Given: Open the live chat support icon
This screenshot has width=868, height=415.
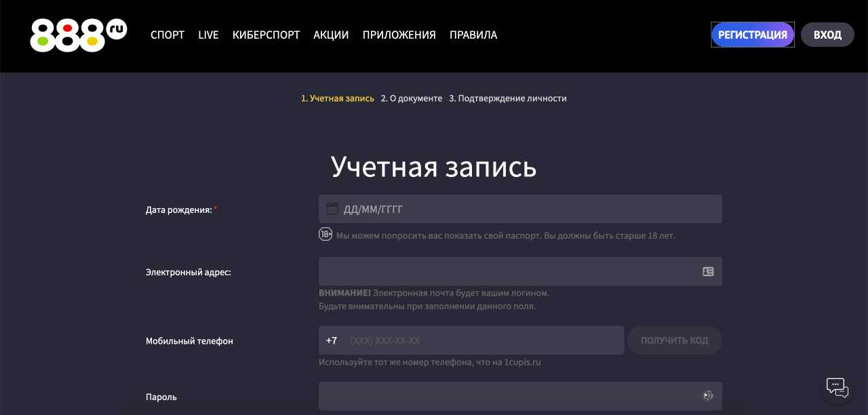Looking at the screenshot, I should [837, 387].
